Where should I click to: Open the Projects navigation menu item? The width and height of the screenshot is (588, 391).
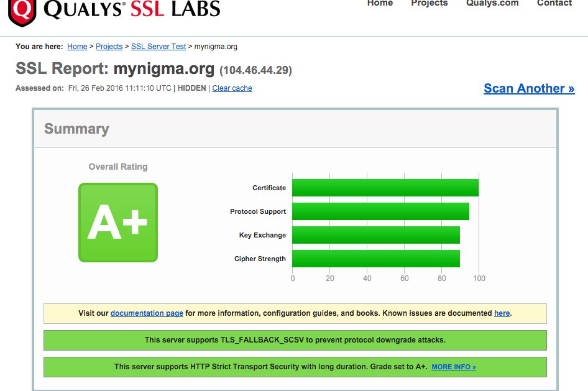[430, 3]
